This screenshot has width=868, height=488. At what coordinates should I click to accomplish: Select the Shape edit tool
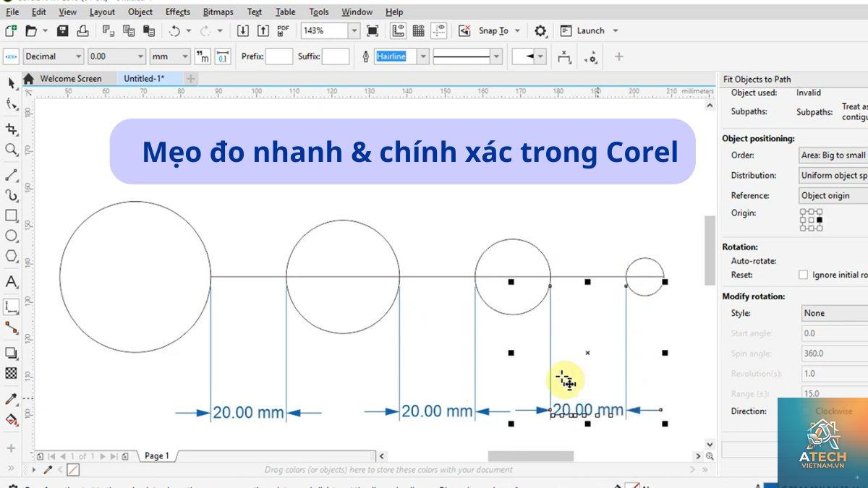[11, 105]
